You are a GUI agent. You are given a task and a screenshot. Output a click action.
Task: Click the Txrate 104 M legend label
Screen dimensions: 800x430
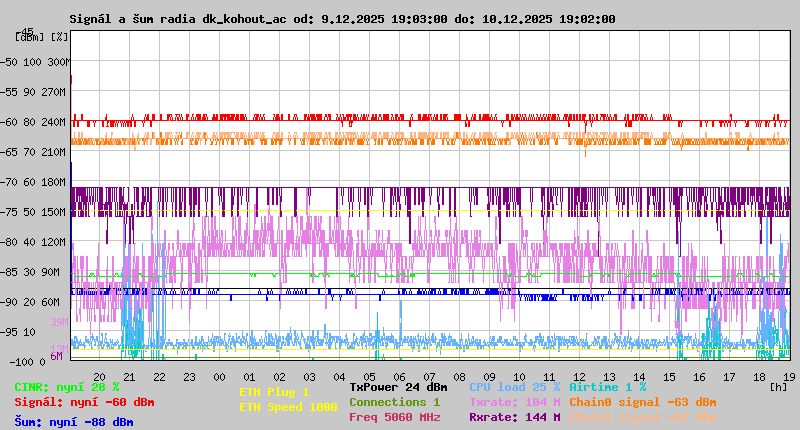(x=514, y=402)
